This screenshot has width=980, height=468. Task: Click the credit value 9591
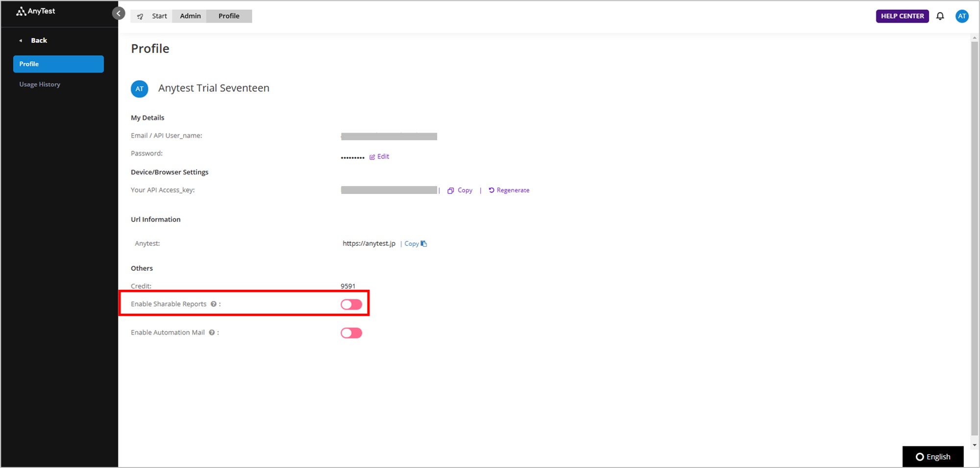click(348, 286)
